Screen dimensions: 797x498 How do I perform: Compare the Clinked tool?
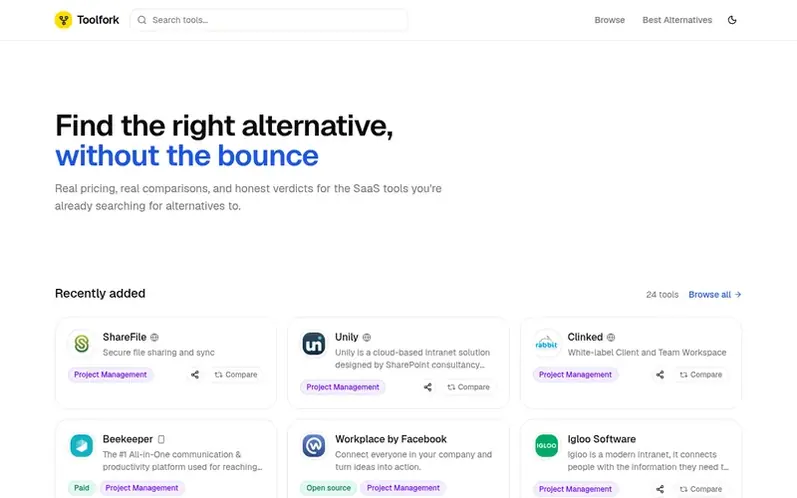701,375
